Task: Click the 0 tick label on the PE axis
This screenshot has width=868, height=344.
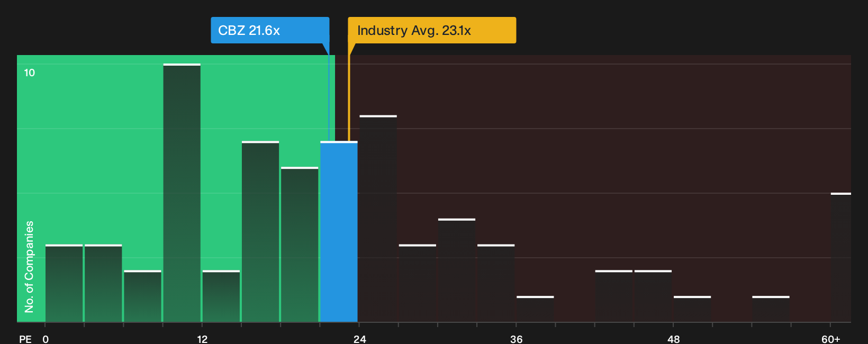Action: 46,339
